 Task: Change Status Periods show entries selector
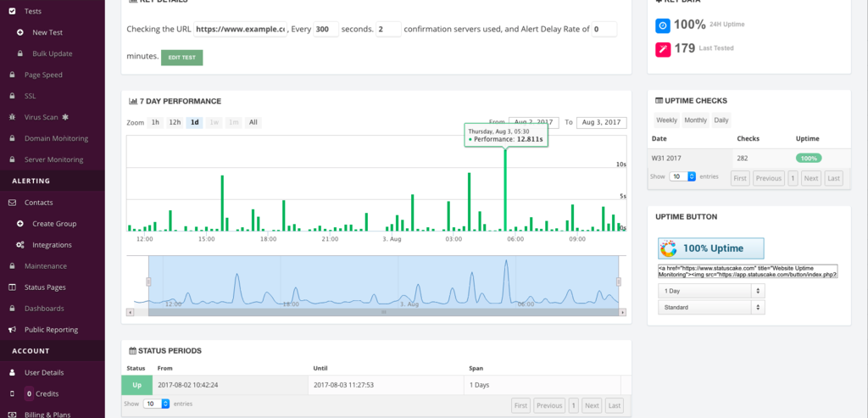click(156, 404)
